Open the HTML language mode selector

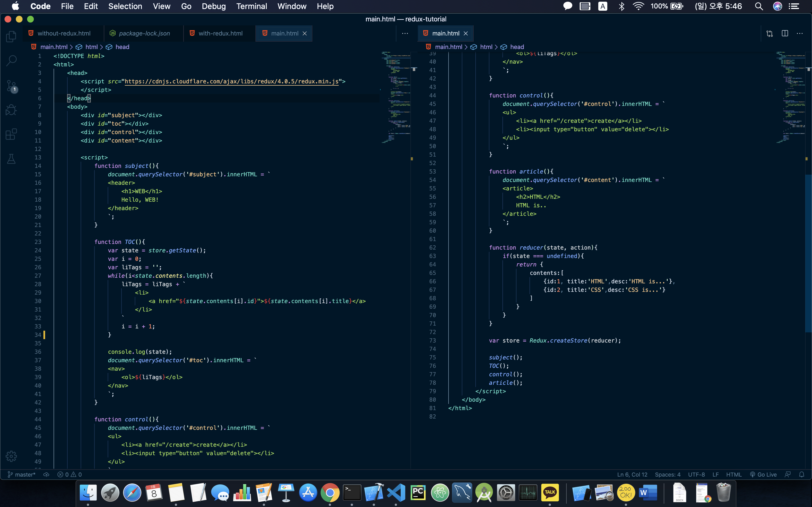coord(734,475)
